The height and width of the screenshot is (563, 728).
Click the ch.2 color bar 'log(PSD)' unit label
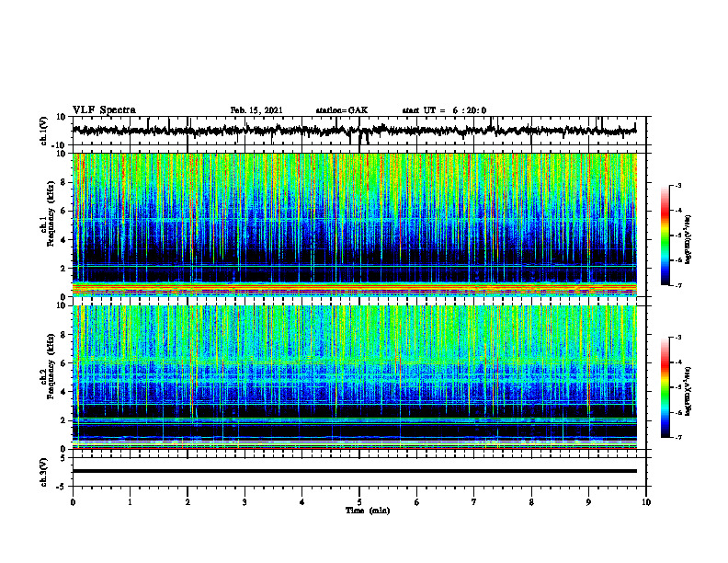tap(688, 391)
